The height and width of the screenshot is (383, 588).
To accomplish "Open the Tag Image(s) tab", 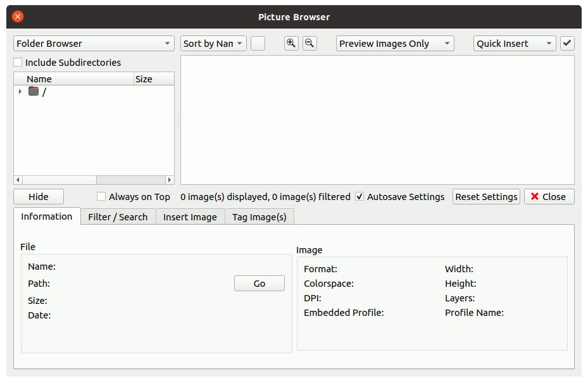I will click(259, 217).
